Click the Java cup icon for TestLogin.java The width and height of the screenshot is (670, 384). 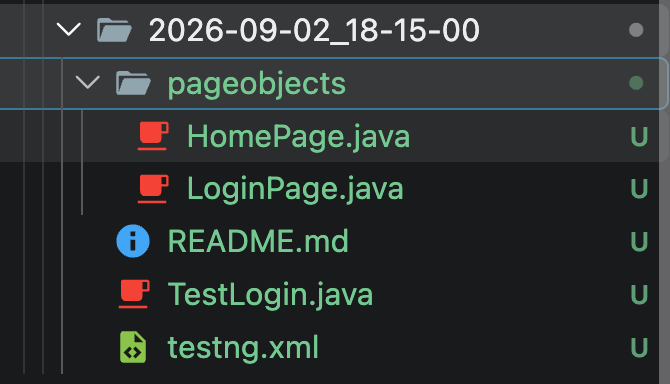[x=134, y=294]
